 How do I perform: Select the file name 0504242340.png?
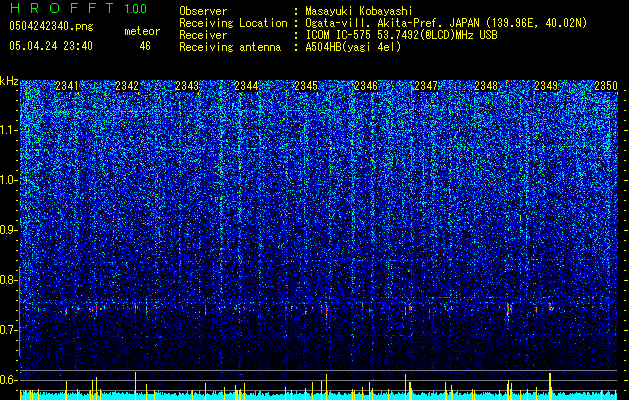(51, 26)
